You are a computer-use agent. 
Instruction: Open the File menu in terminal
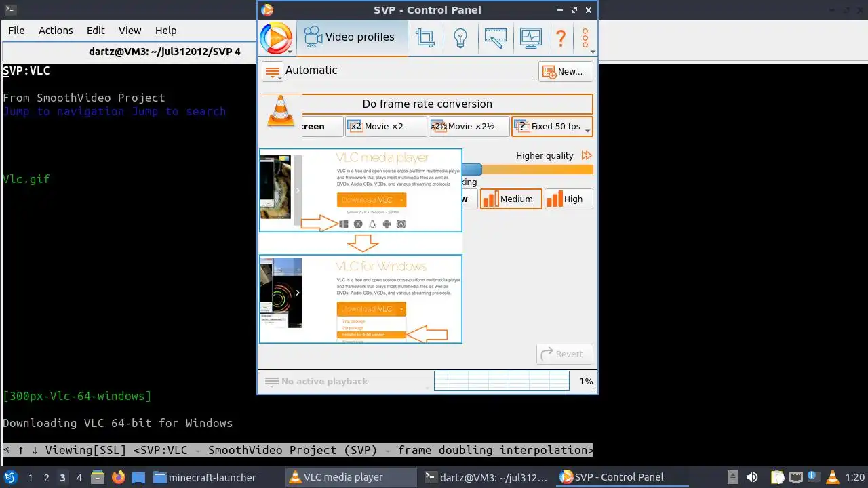click(16, 30)
